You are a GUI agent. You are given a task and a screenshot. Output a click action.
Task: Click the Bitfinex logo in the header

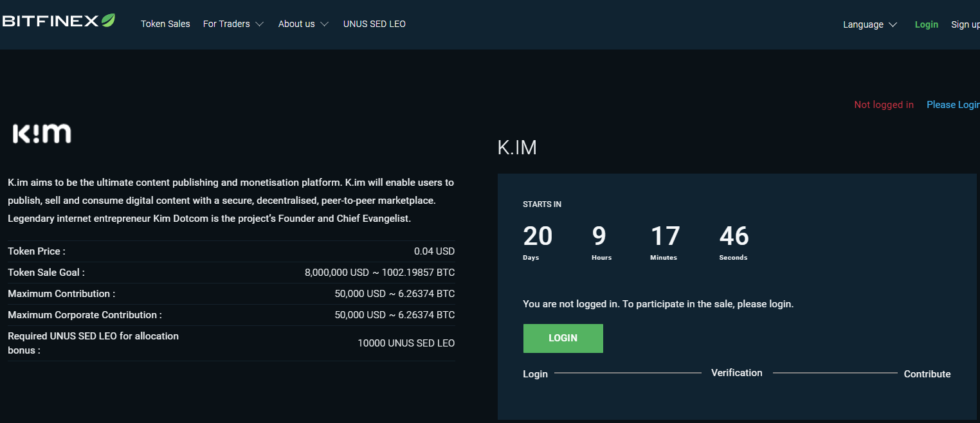pos(58,21)
